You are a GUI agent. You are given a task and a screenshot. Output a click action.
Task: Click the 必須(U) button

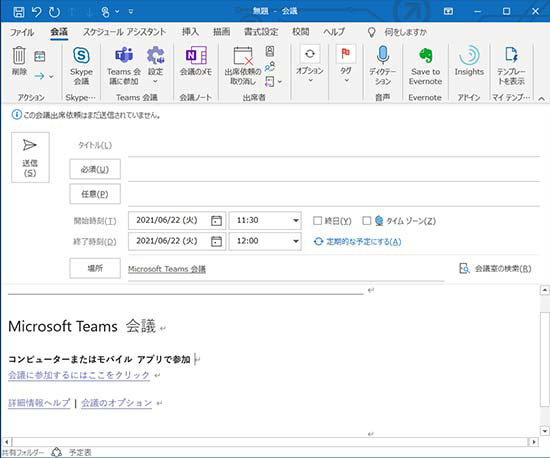tap(95, 169)
